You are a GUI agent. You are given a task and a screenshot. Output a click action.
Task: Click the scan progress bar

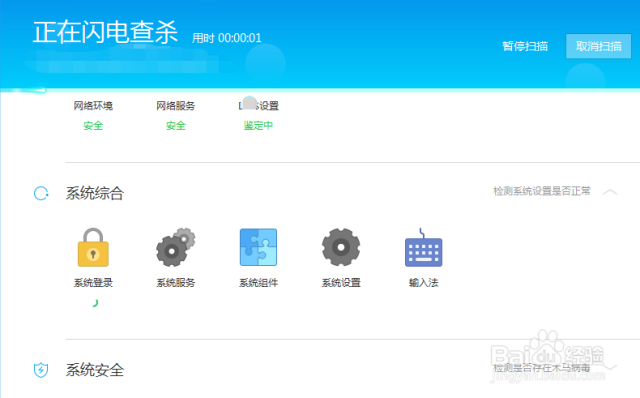point(320,90)
